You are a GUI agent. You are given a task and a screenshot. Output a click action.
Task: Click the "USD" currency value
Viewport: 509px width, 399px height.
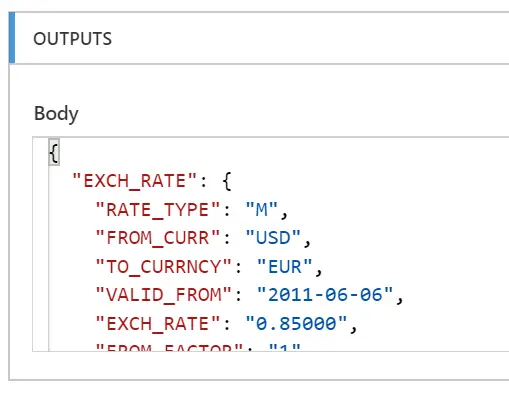pos(273,238)
